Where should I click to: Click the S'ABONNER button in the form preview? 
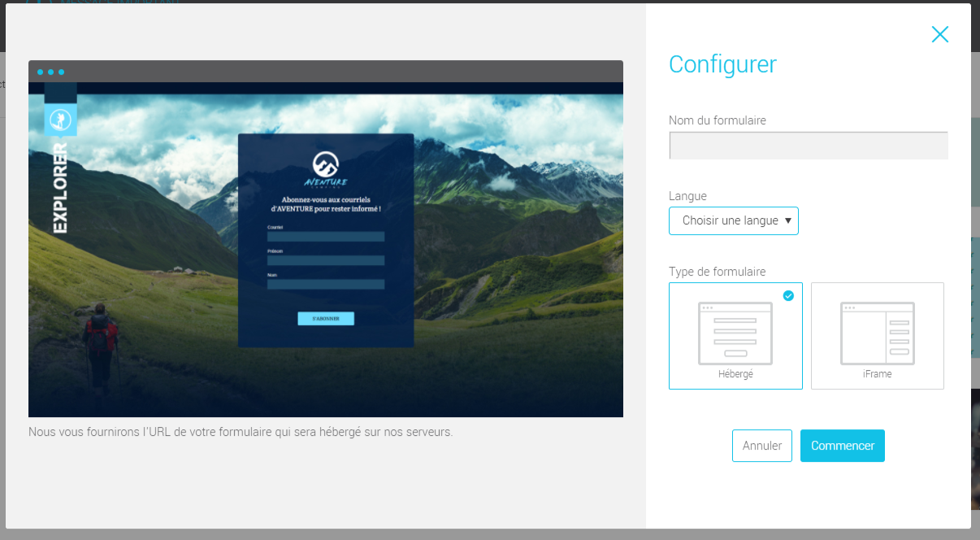click(326, 318)
